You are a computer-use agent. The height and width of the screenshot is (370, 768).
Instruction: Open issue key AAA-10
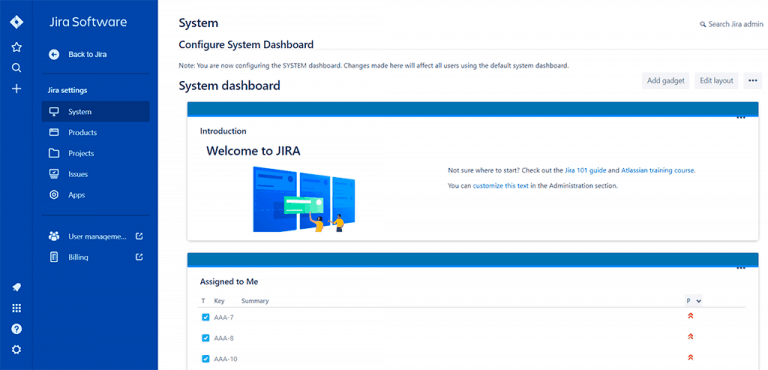[226, 359]
